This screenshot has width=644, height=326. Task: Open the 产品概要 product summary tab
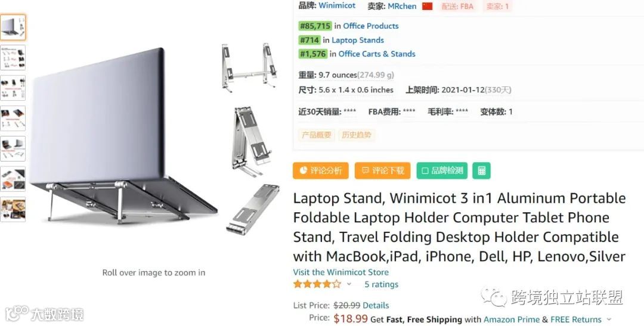pos(316,135)
